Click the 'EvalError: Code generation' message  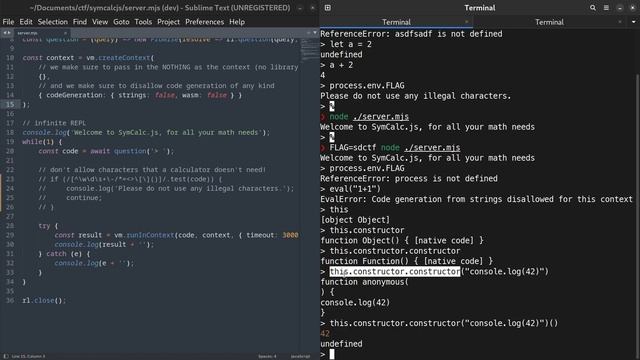(476, 199)
